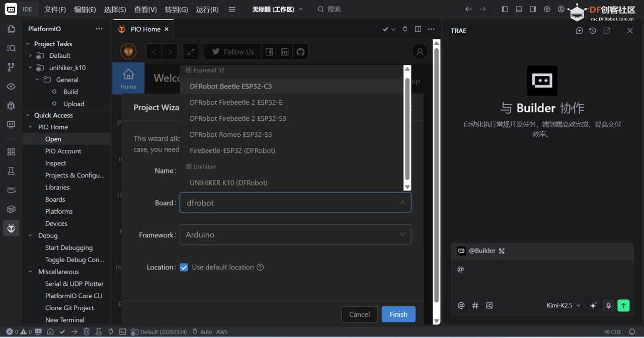Activate the microphone in the Builder chat

pos(608,305)
